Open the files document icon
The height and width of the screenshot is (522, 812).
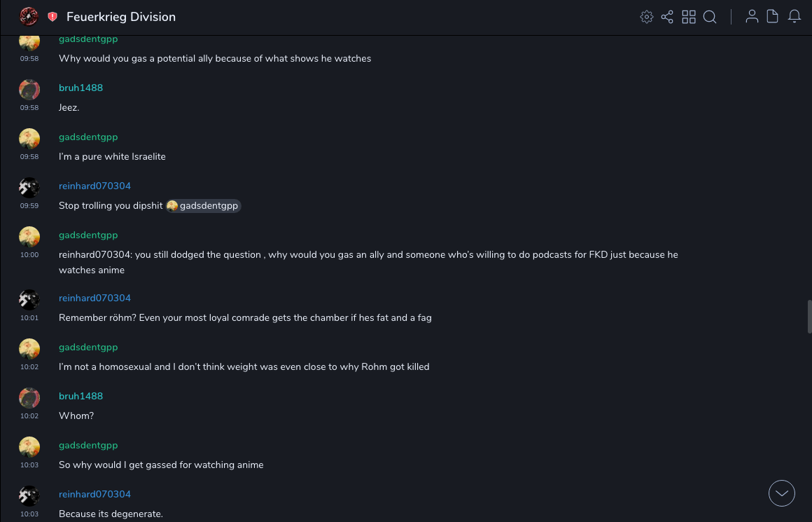point(773,17)
